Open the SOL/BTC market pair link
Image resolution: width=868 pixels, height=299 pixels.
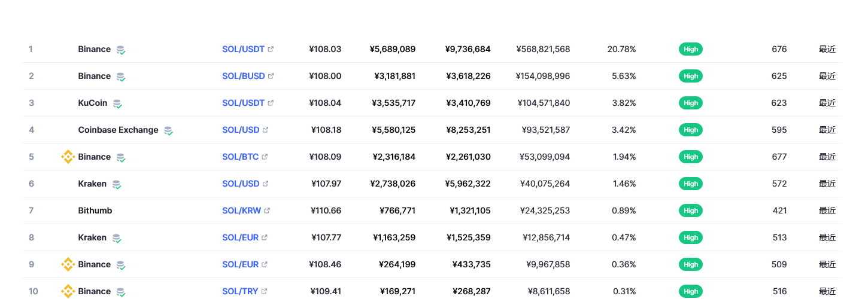pyautogui.click(x=241, y=157)
